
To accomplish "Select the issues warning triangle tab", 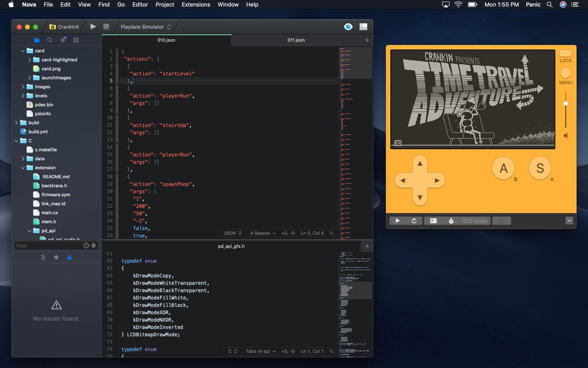I will (69, 257).
